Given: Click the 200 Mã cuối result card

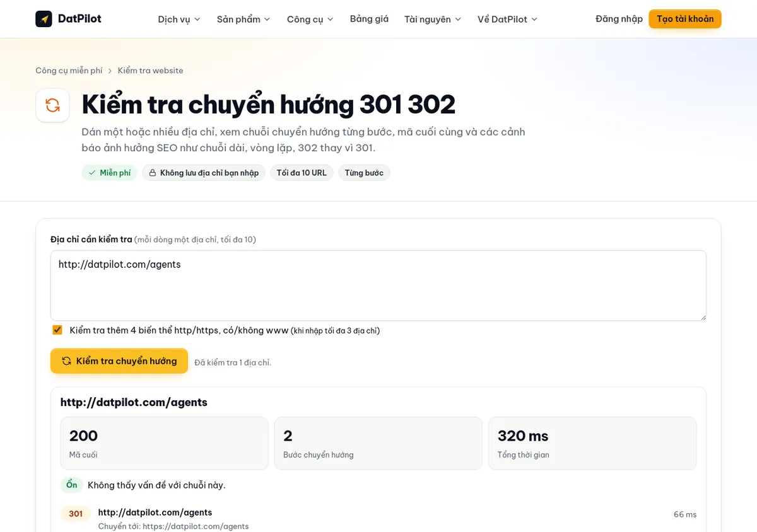Looking at the screenshot, I should click(x=164, y=443).
